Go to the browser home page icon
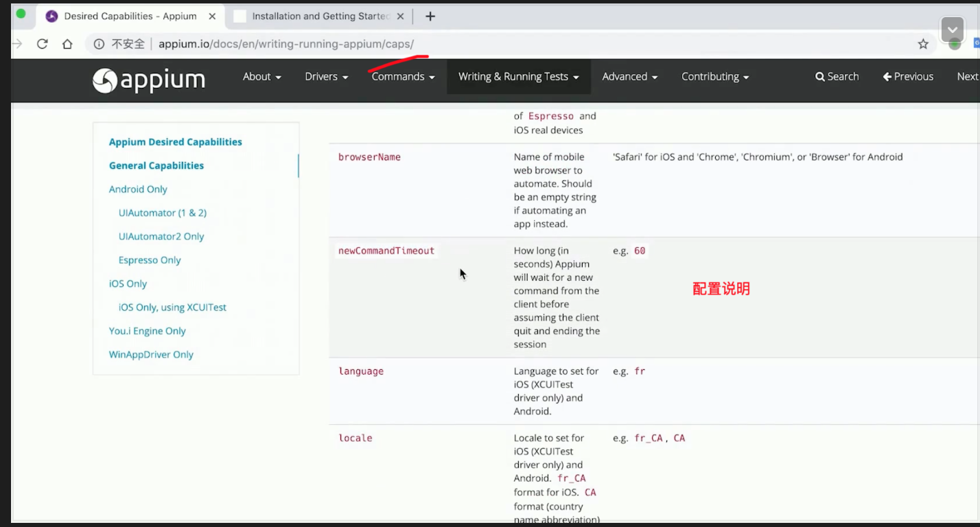The width and height of the screenshot is (980, 527). (x=67, y=44)
